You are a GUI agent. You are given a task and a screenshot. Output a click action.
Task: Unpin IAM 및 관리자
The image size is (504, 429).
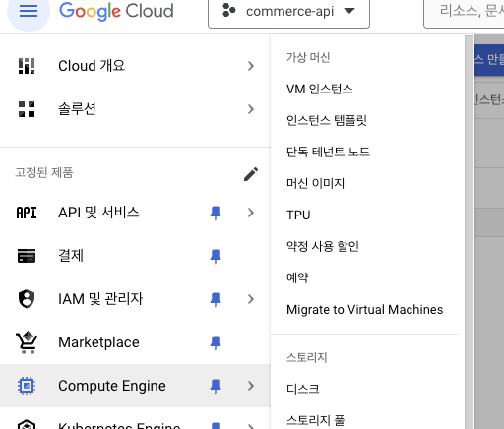(216, 299)
